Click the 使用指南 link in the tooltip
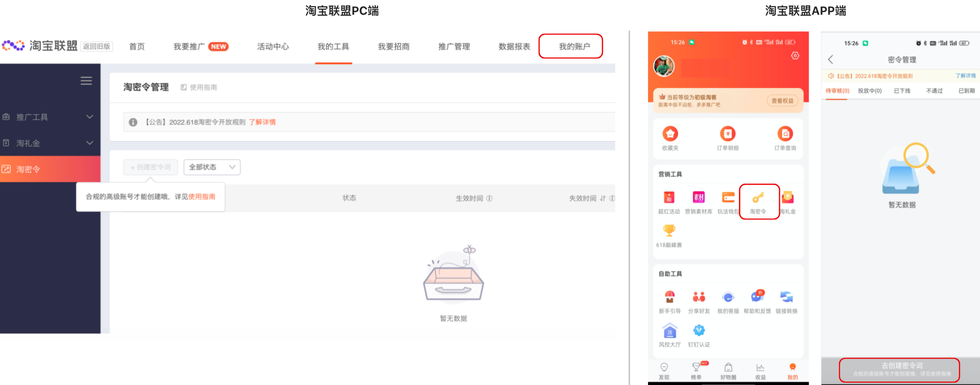 (x=202, y=196)
